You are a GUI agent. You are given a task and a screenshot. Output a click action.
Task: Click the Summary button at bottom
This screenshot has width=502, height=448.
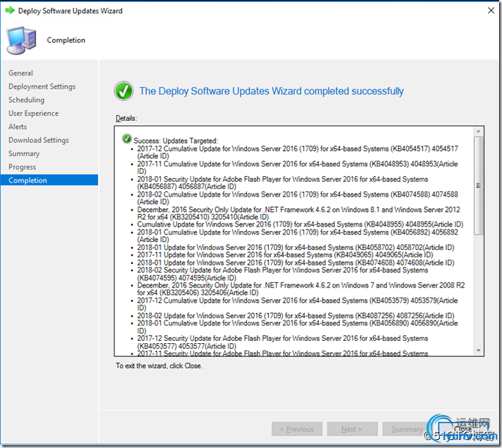tap(407, 429)
